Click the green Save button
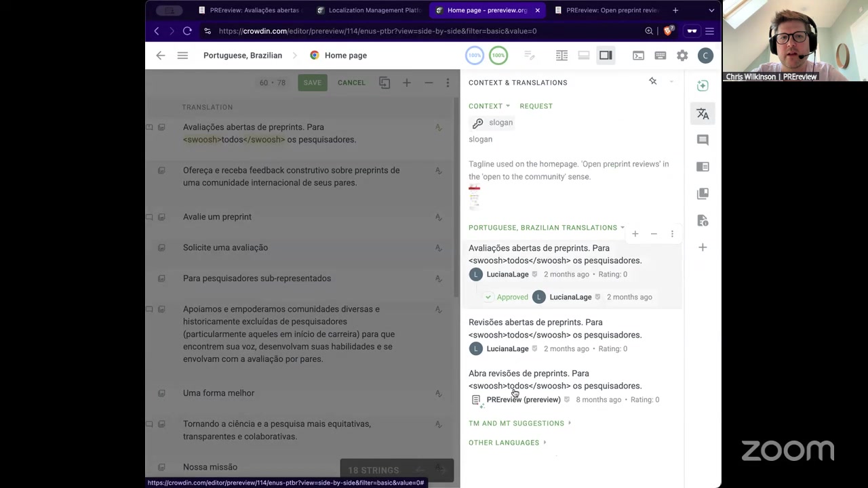Image resolution: width=868 pixels, height=488 pixels. click(x=312, y=83)
